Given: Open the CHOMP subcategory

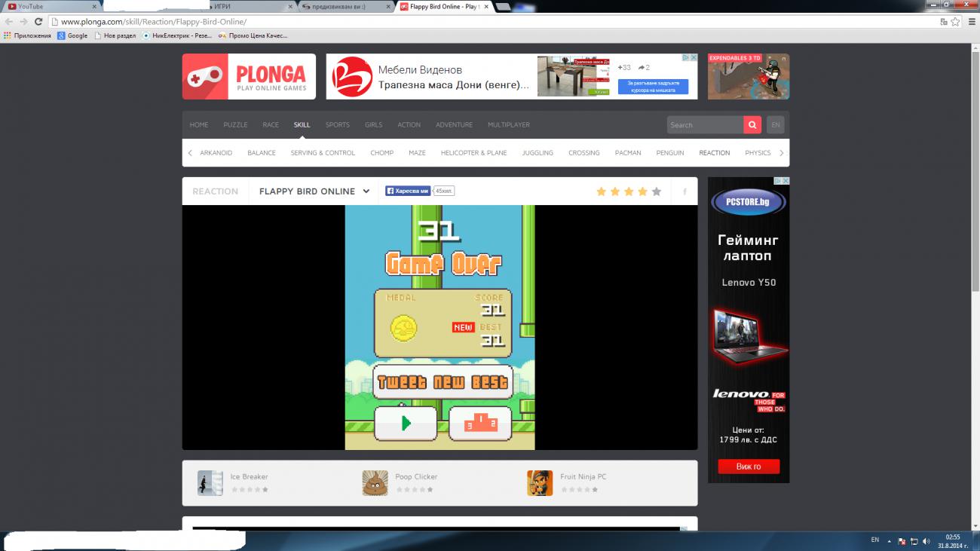Looking at the screenshot, I should [382, 153].
